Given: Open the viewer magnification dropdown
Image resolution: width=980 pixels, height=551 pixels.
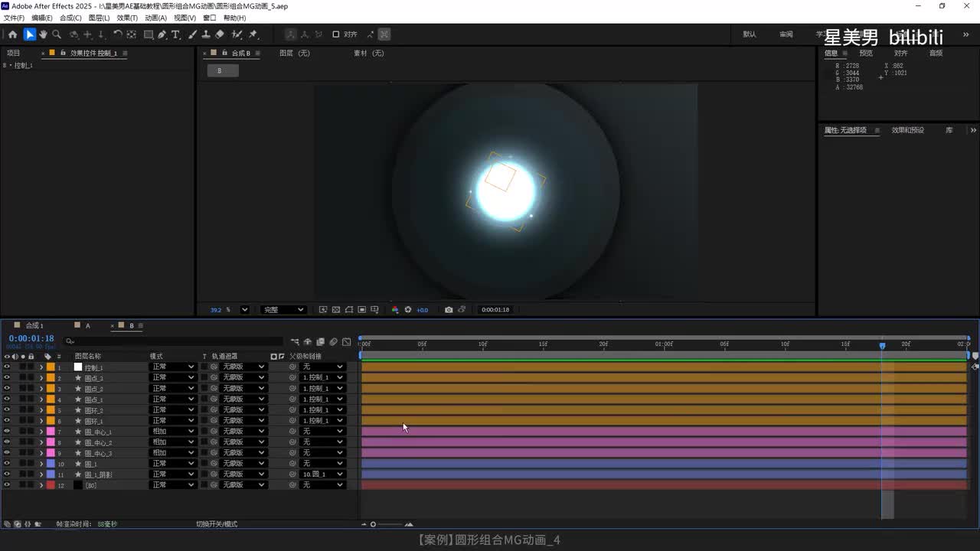Looking at the screenshot, I should 244,310.
